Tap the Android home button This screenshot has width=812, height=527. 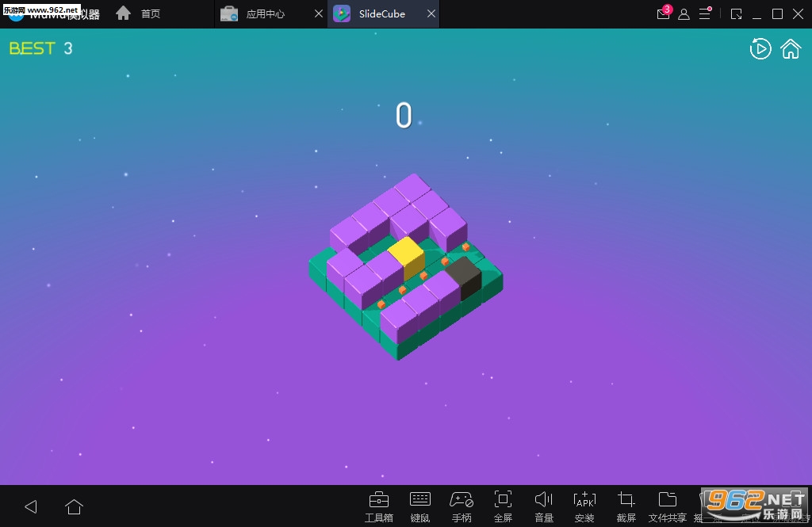pyautogui.click(x=74, y=506)
